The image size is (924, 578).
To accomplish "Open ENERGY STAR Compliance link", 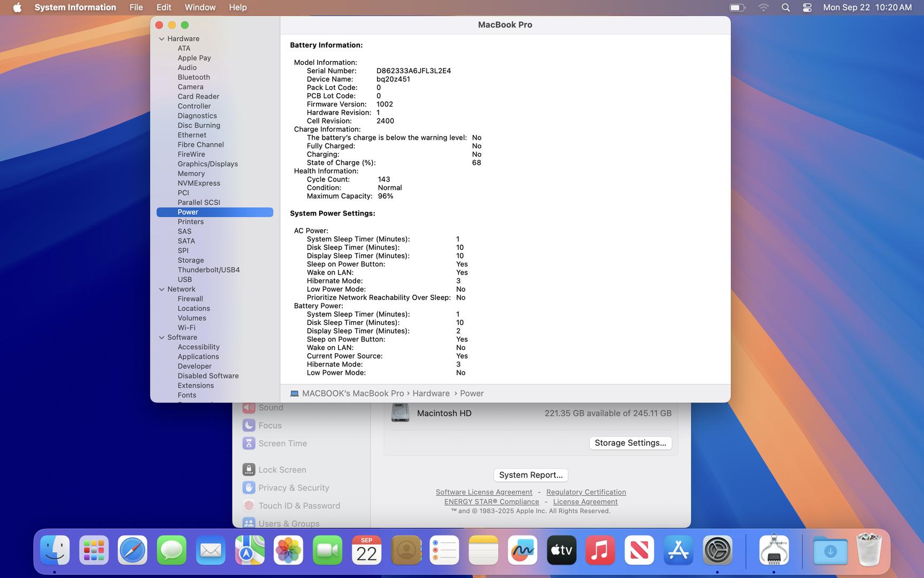I will 491,501.
